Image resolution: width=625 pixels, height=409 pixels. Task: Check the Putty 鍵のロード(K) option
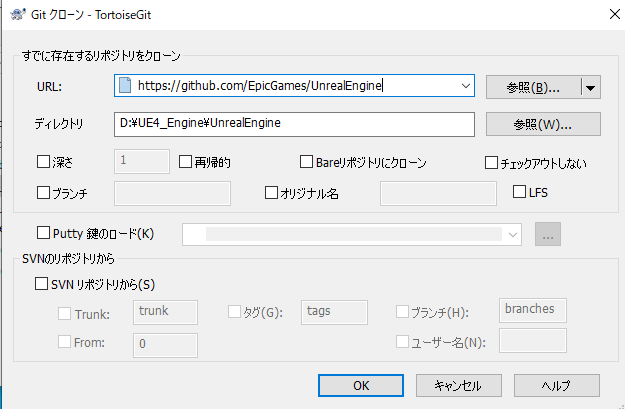tap(43, 233)
